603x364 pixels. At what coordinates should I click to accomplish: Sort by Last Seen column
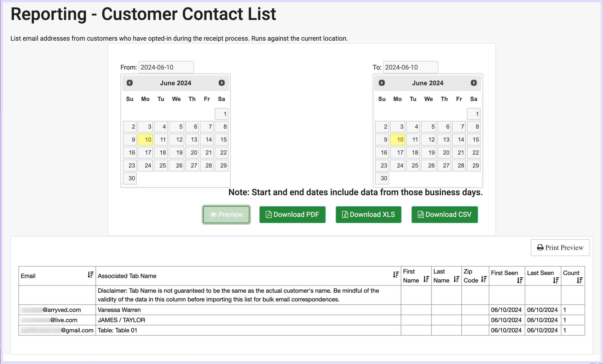tap(556, 280)
